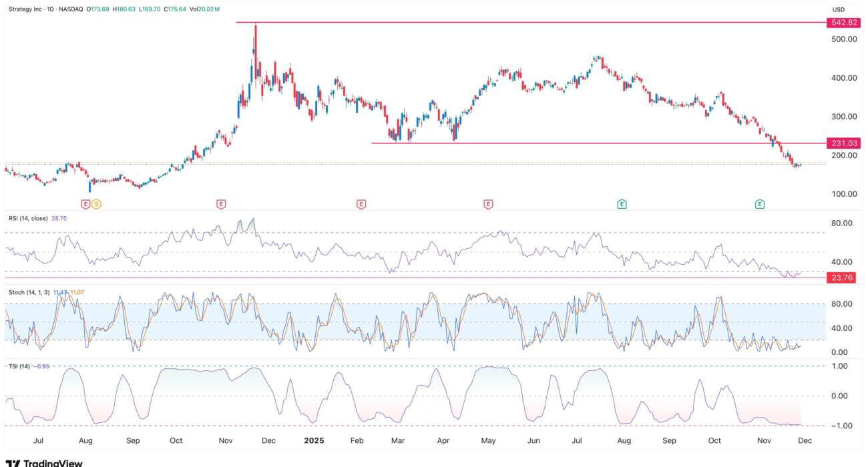Viewport: 868px width, 467px height.
Task: Click green earnings marker before December
Action: coord(760,203)
